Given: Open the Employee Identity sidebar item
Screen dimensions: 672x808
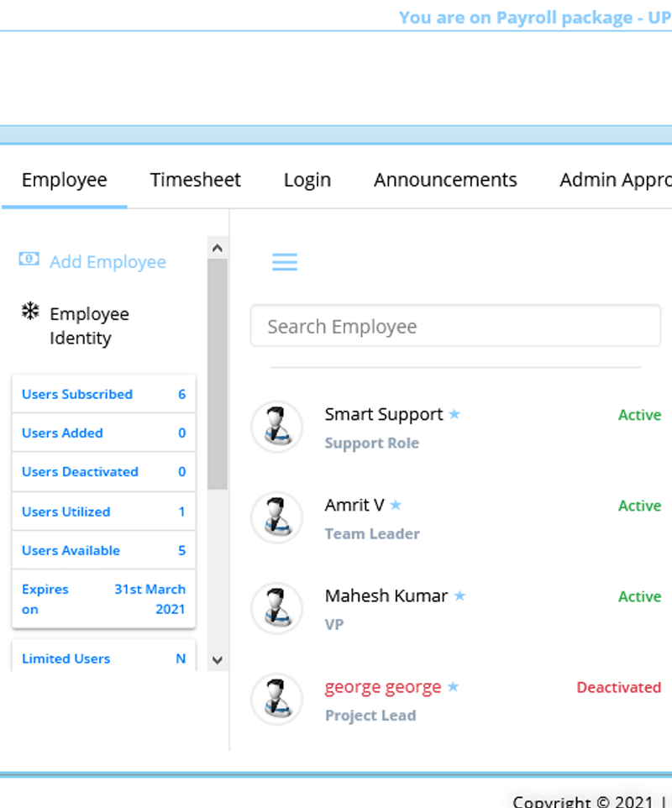Looking at the screenshot, I should coord(89,326).
